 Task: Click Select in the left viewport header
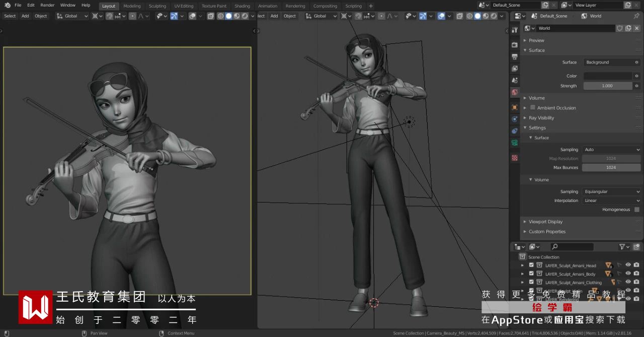pos(10,16)
